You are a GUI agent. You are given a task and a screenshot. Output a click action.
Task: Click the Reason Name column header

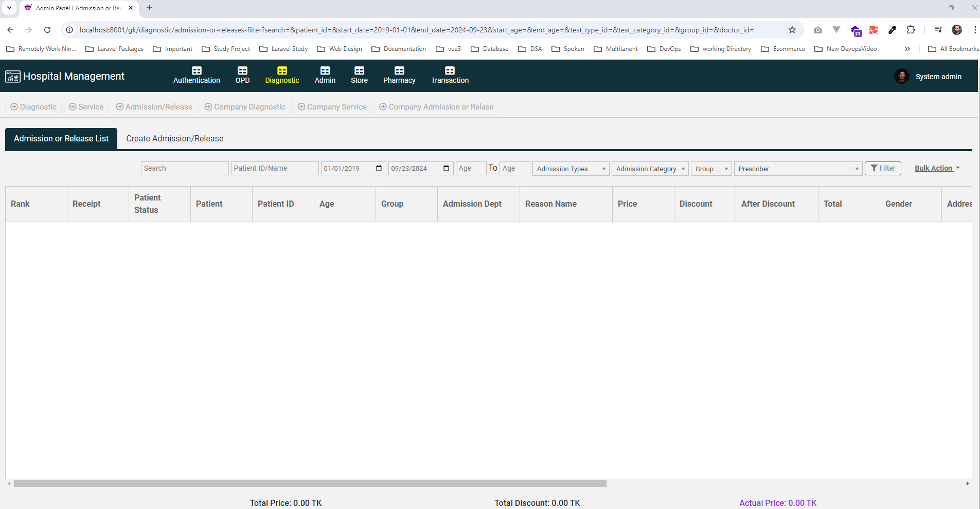click(x=566, y=204)
